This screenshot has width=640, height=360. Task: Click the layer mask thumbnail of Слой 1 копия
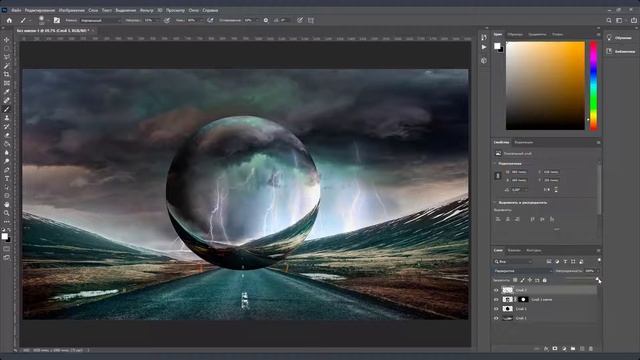click(x=523, y=300)
